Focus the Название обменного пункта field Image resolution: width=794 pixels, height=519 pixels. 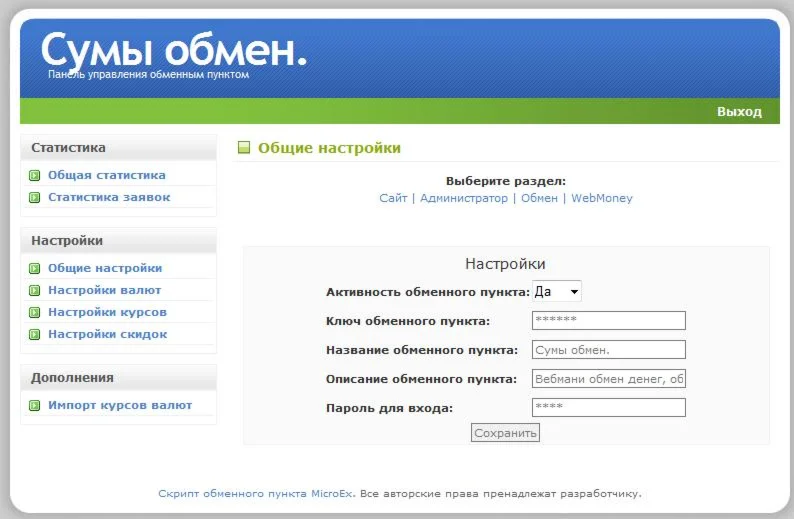pos(609,349)
